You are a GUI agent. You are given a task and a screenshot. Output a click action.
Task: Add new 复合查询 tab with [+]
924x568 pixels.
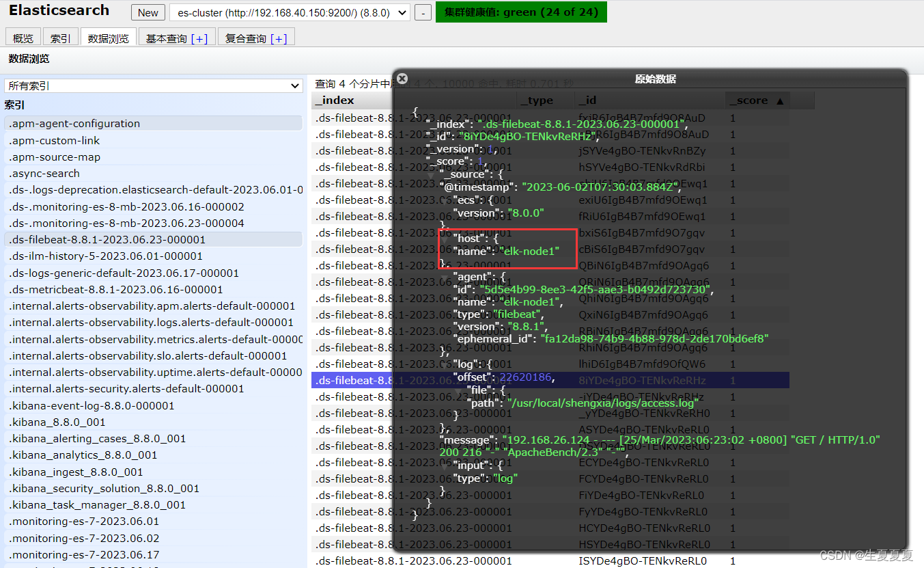click(x=279, y=39)
